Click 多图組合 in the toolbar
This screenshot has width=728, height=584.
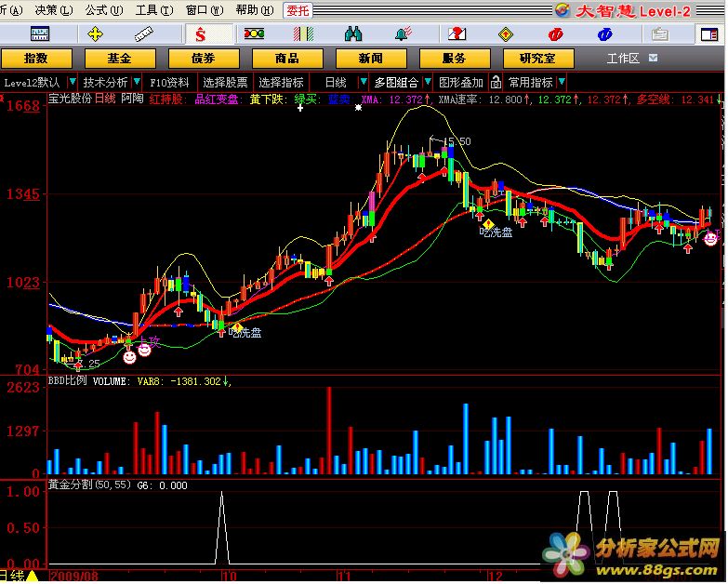point(396,83)
